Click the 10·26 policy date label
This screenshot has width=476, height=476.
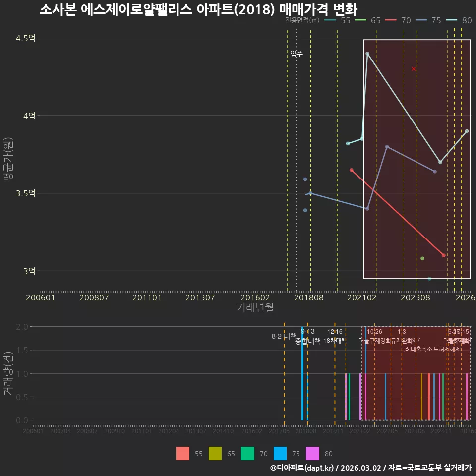click(375, 332)
